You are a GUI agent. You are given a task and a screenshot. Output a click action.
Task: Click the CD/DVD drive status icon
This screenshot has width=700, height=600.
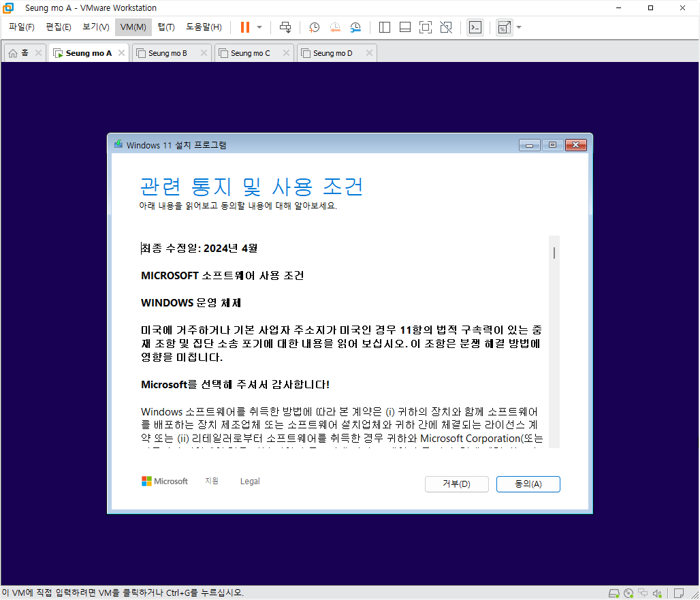click(x=629, y=593)
